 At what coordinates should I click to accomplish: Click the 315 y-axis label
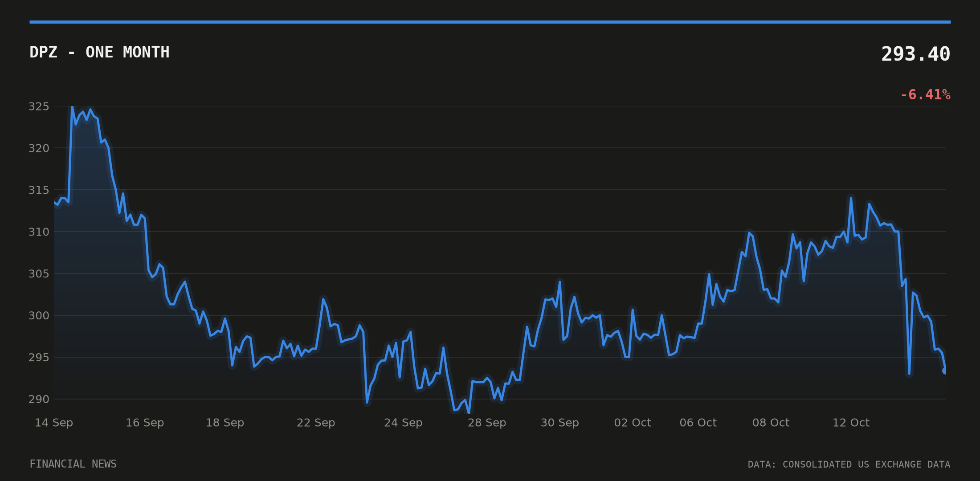(39, 190)
